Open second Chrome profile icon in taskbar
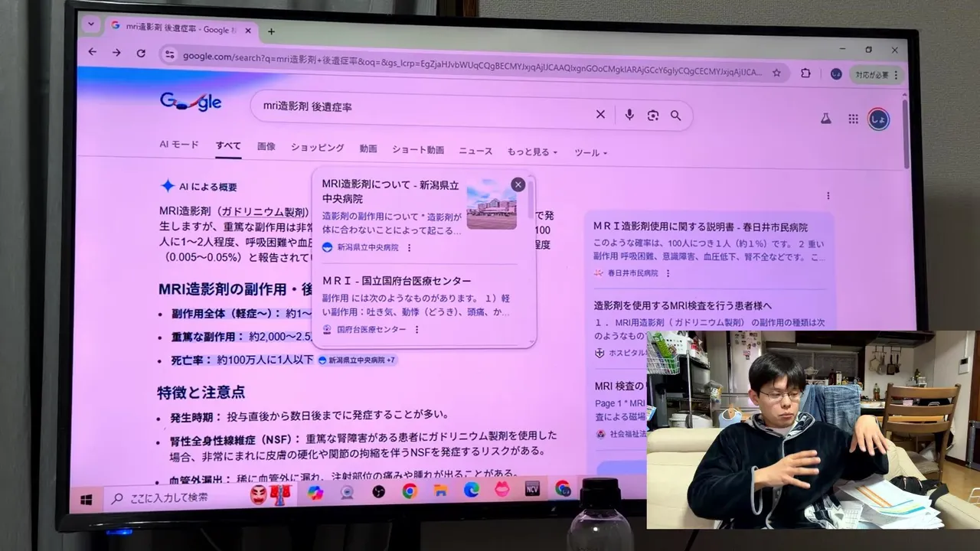 [563, 488]
